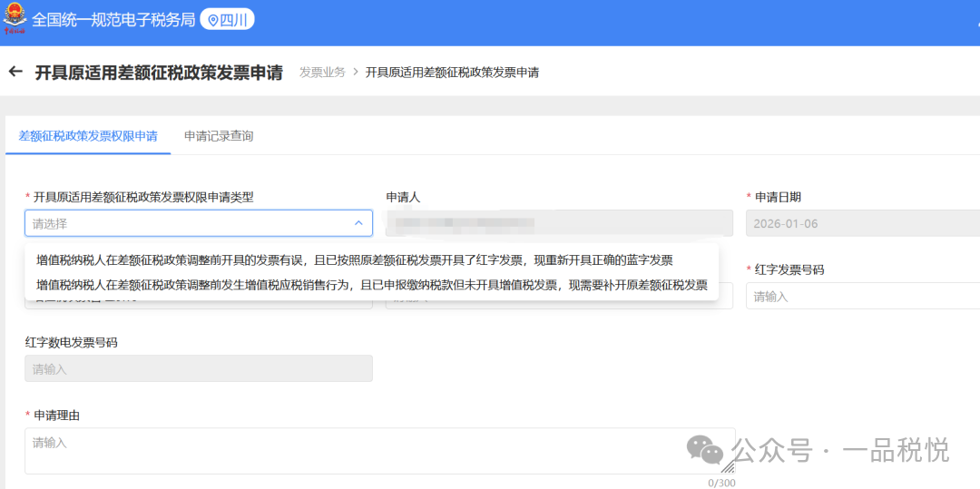This screenshot has height=489, width=980.
Task: Switch to the 申请记录查询 tab
Action: (219, 136)
